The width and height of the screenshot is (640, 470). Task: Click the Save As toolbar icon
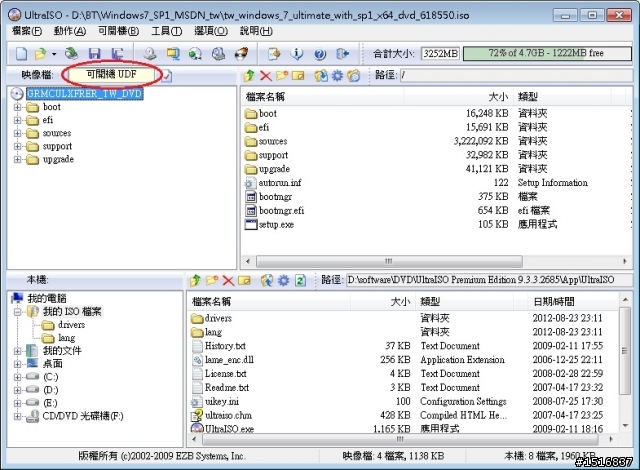point(118,53)
